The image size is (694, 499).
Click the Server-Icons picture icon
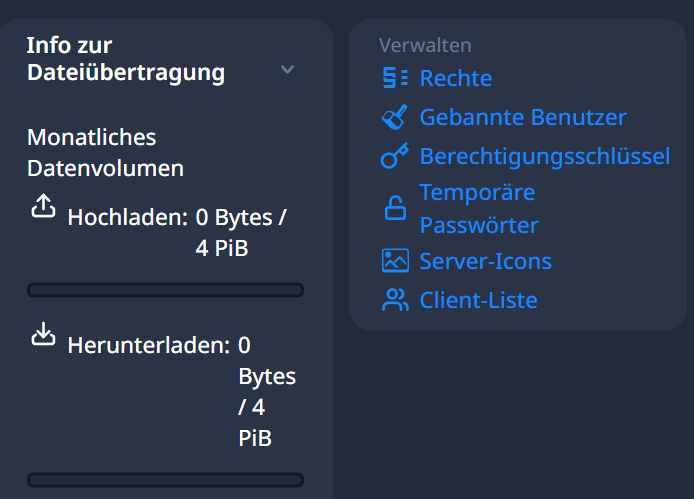click(395, 261)
